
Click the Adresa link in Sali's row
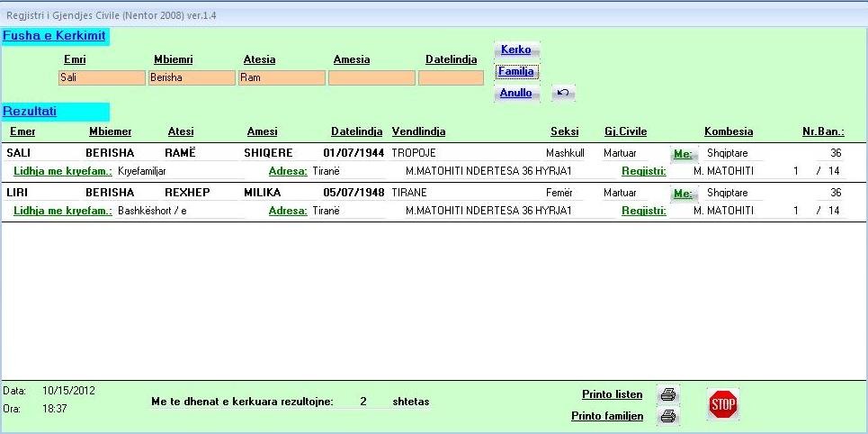[x=288, y=171]
